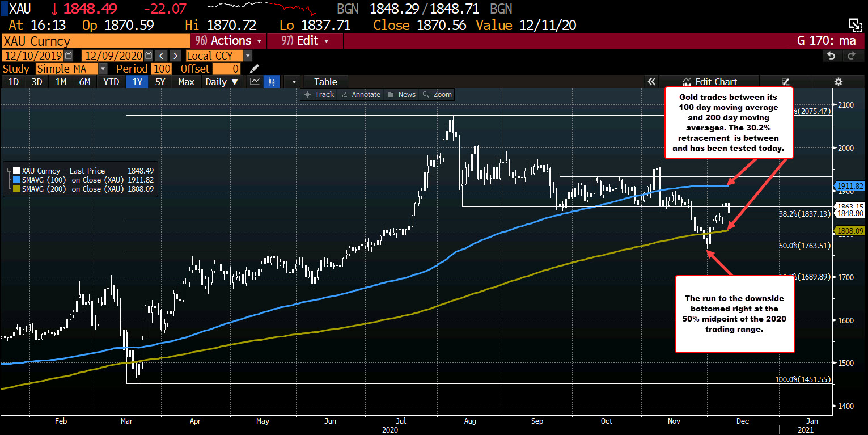
Task: Edit the start date 12/10/2019 field
Action: [x=33, y=56]
